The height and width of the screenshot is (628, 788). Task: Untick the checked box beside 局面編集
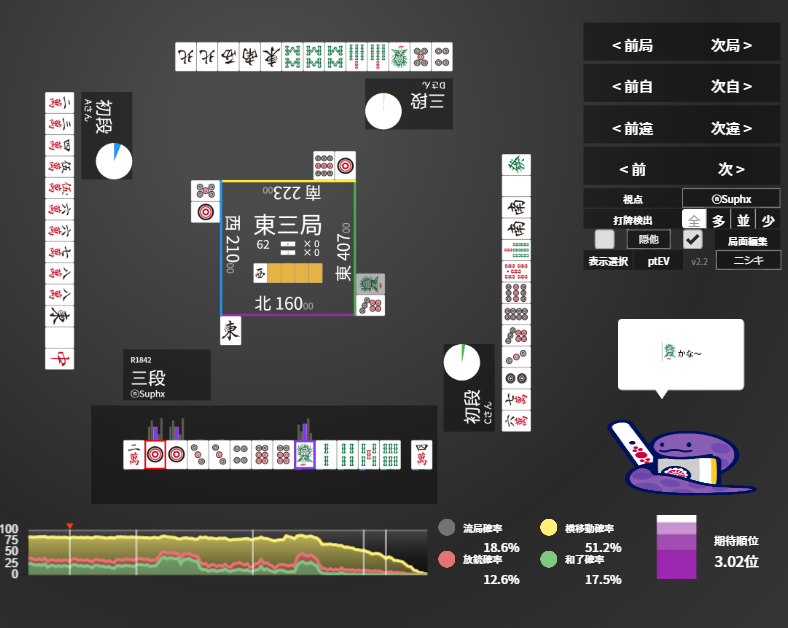pyautogui.click(x=693, y=239)
